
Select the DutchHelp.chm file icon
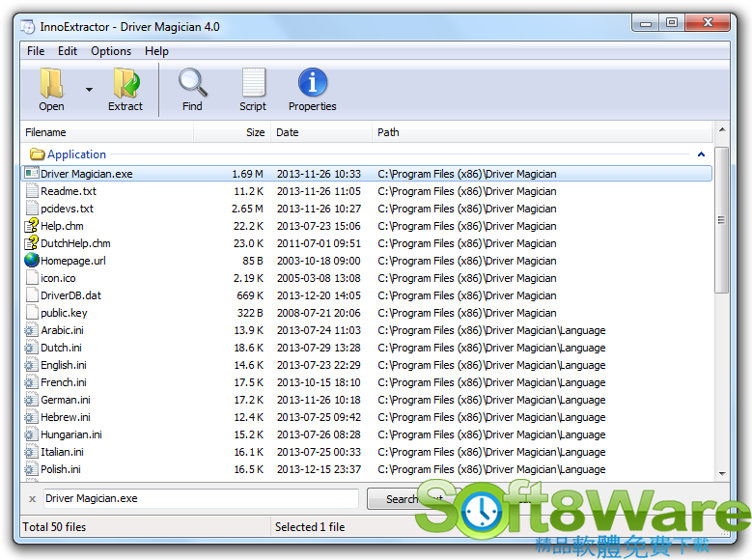32,242
